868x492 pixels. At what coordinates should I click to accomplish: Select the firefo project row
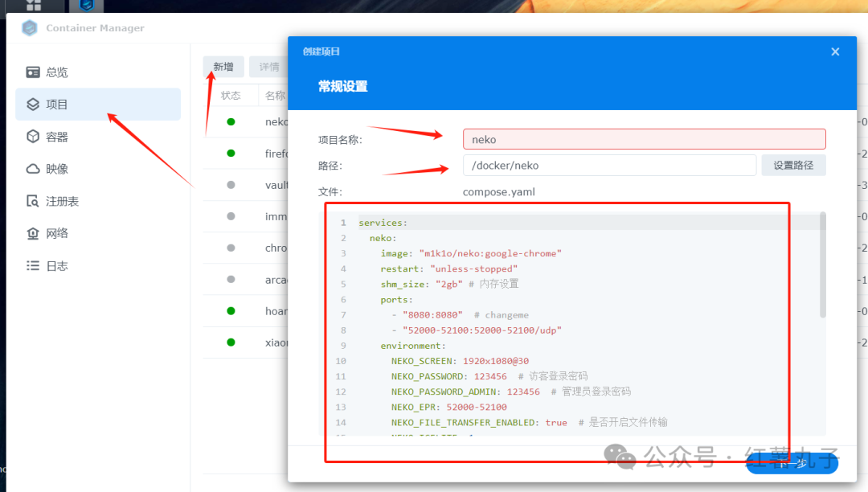pos(246,154)
